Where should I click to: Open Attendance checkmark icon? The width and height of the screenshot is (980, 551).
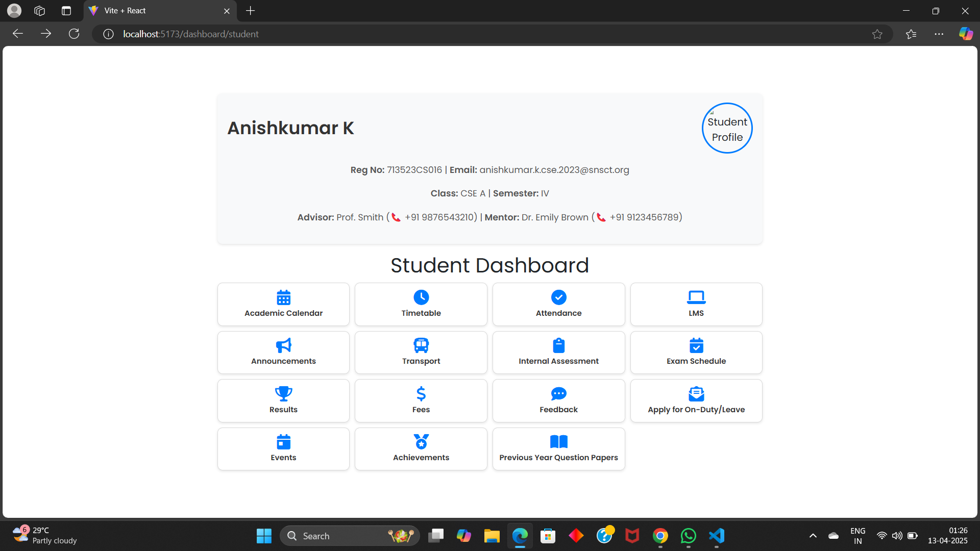pyautogui.click(x=558, y=297)
